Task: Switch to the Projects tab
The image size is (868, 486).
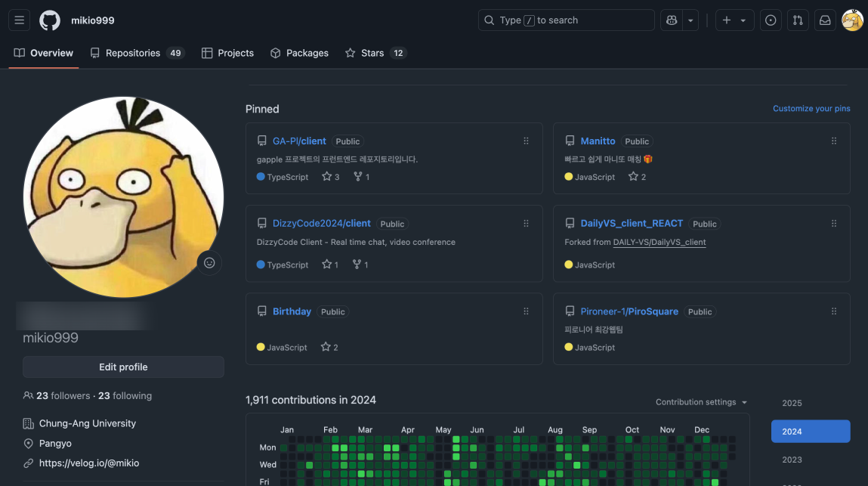Action: point(227,53)
